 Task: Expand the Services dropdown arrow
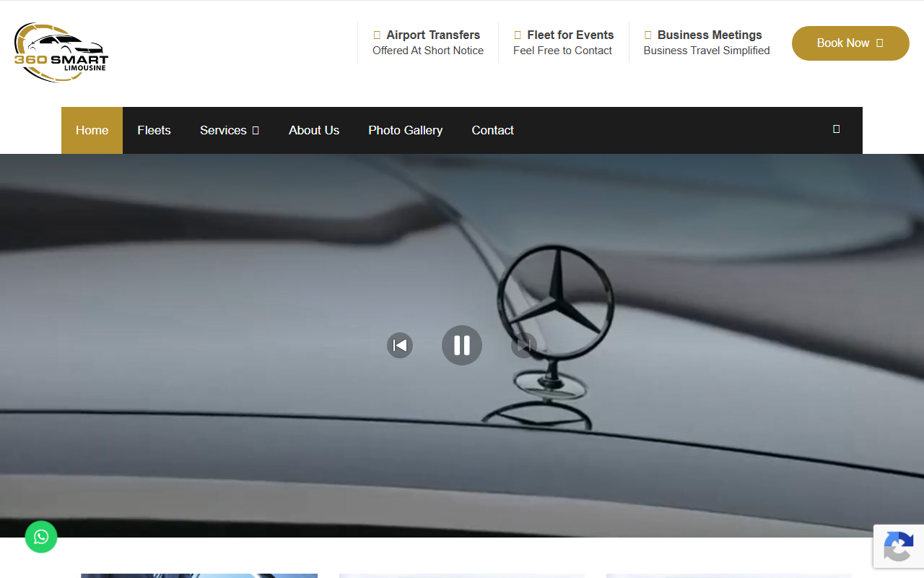tap(256, 131)
